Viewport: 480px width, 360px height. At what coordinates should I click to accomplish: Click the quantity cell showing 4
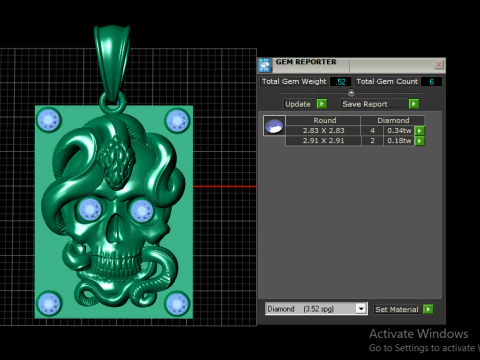click(x=372, y=131)
